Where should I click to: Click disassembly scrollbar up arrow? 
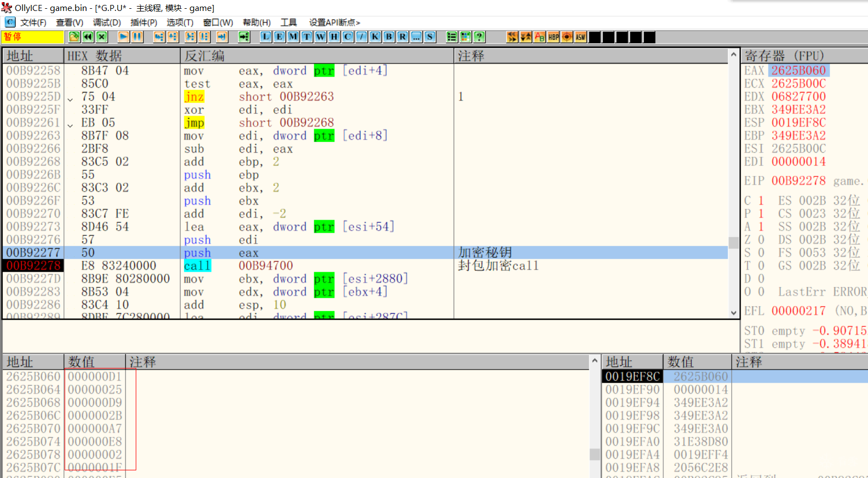coord(733,54)
